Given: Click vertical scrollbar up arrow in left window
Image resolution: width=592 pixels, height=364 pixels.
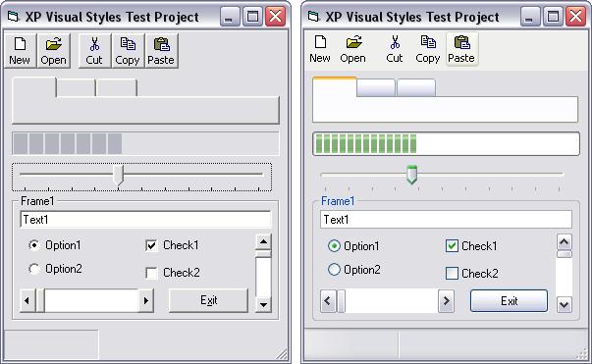Looking at the screenshot, I should click(263, 241).
